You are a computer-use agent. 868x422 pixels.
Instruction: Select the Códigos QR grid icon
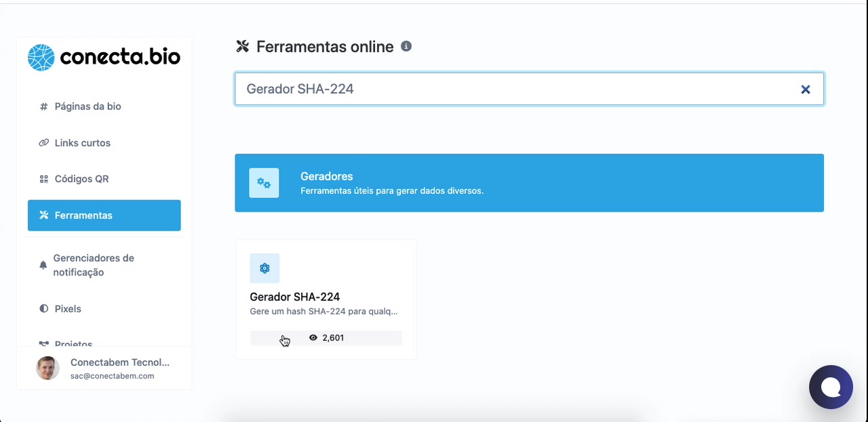pyautogui.click(x=42, y=178)
